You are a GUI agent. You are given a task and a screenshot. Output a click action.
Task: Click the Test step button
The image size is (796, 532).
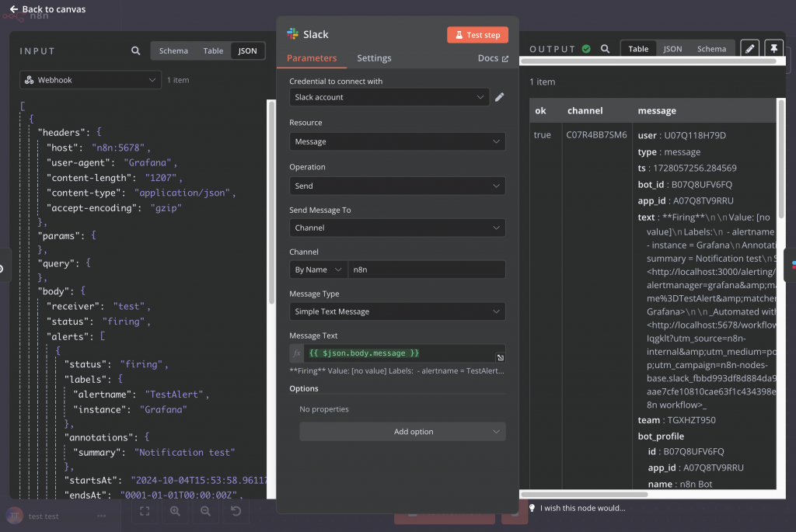coord(477,34)
